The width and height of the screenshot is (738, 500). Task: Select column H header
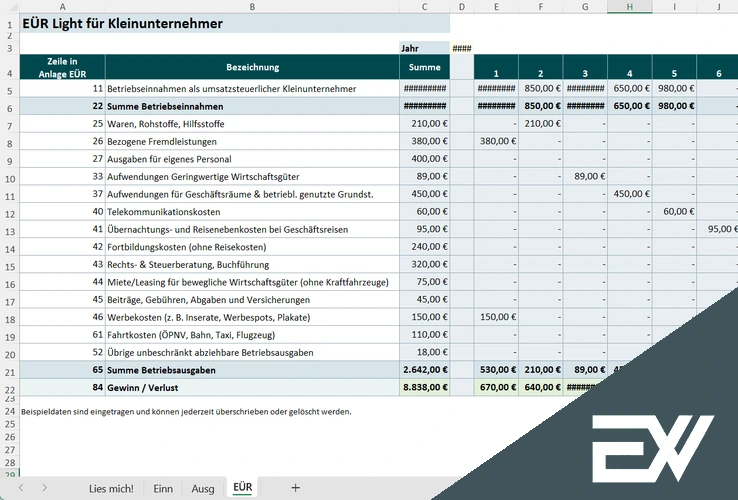pyautogui.click(x=629, y=7)
